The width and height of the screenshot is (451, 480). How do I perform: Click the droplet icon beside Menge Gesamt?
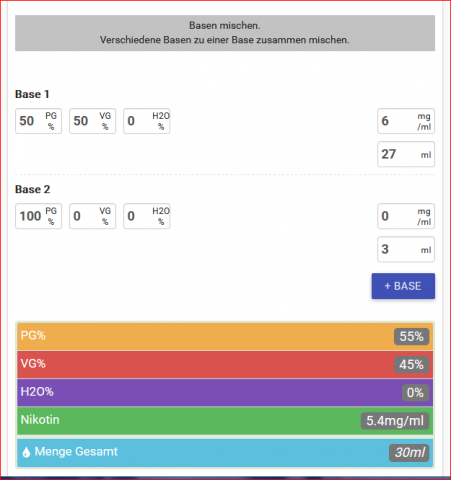26,452
